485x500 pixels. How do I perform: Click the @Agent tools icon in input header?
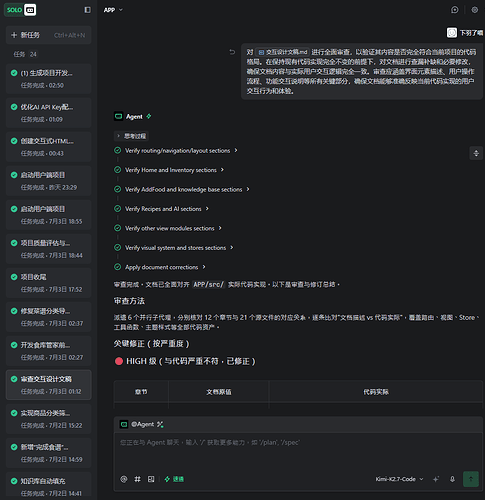(x=160, y=424)
